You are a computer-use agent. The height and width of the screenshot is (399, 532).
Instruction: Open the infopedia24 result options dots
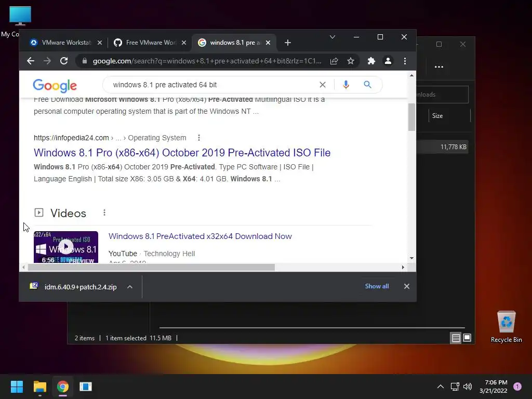click(x=199, y=138)
